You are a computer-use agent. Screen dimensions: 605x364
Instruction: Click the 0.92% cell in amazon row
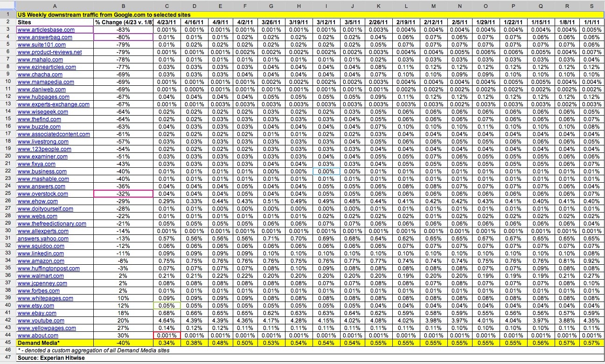591,261
